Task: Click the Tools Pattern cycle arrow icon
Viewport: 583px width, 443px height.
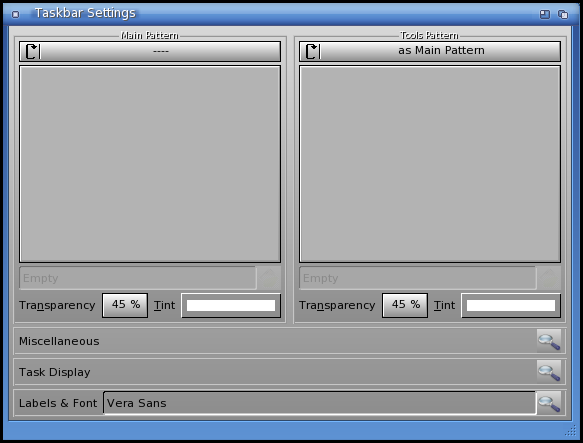Action: [312, 51]
